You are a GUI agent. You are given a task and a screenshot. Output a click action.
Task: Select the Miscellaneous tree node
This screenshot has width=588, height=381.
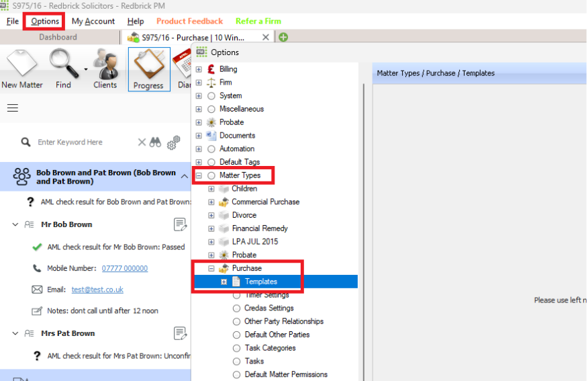(x=242, y=109)
